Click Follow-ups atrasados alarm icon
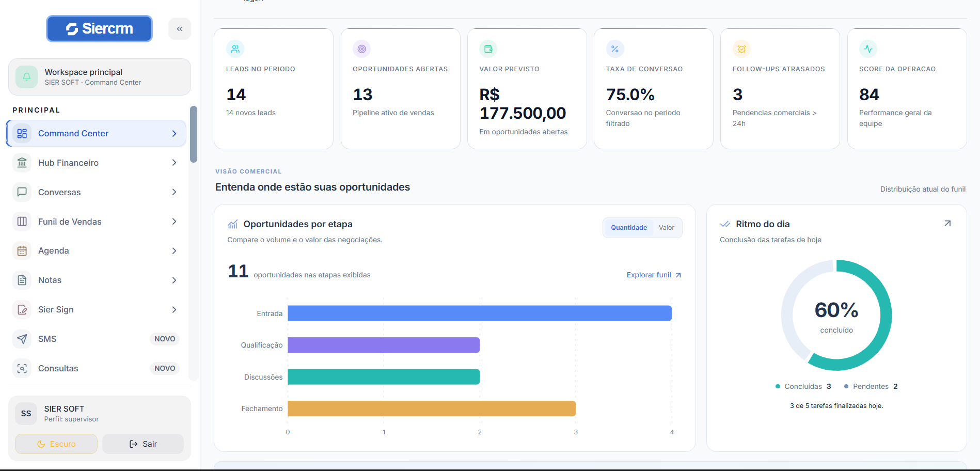The height and width of the screenshot is (471, 980). [x=741, y=49]
